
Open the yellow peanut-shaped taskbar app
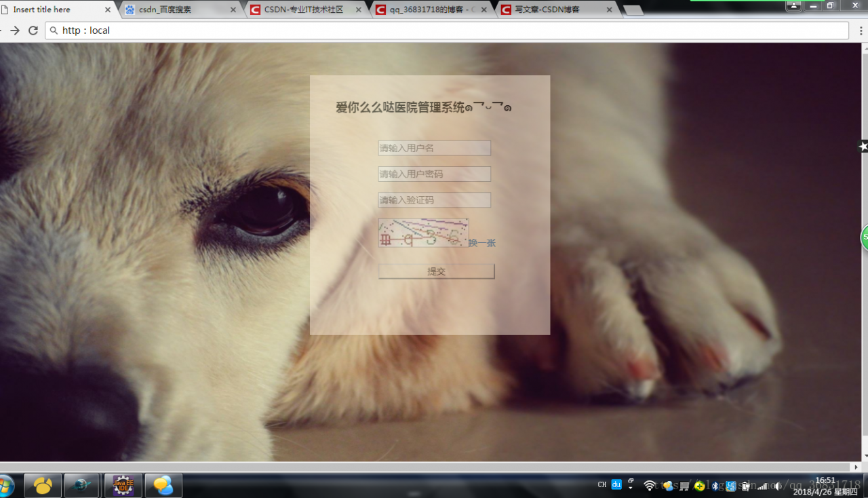pos(43,486)
